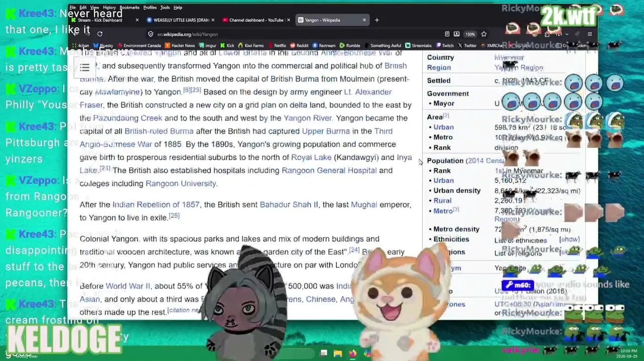Open the Rangoon University link
The width and height of the screenshot is (644, 361).
point(181,184)
